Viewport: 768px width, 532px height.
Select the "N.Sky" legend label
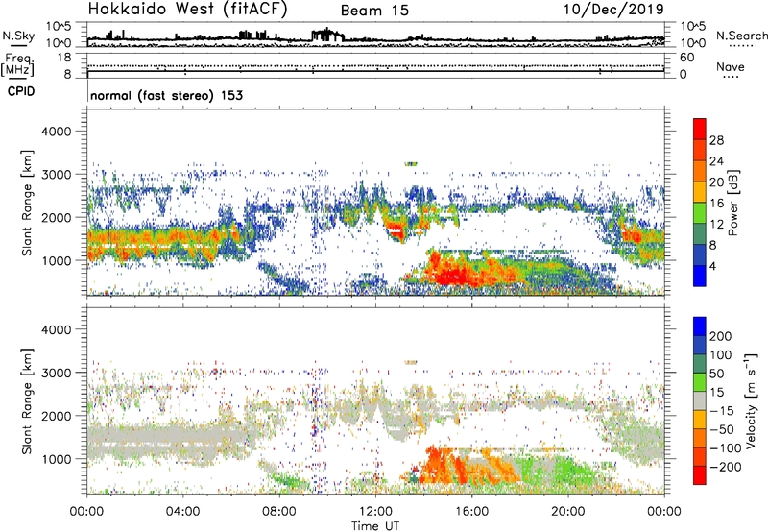tap(18, 36)
